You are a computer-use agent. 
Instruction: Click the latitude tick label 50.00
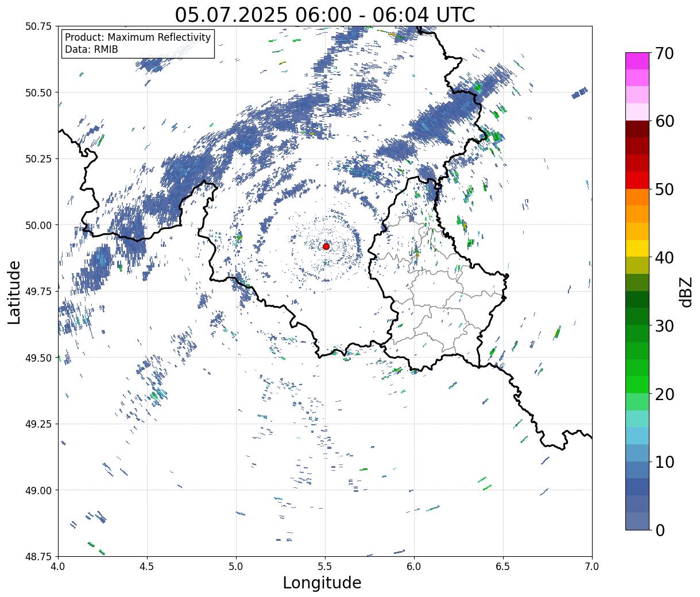[x=38, y=225]
